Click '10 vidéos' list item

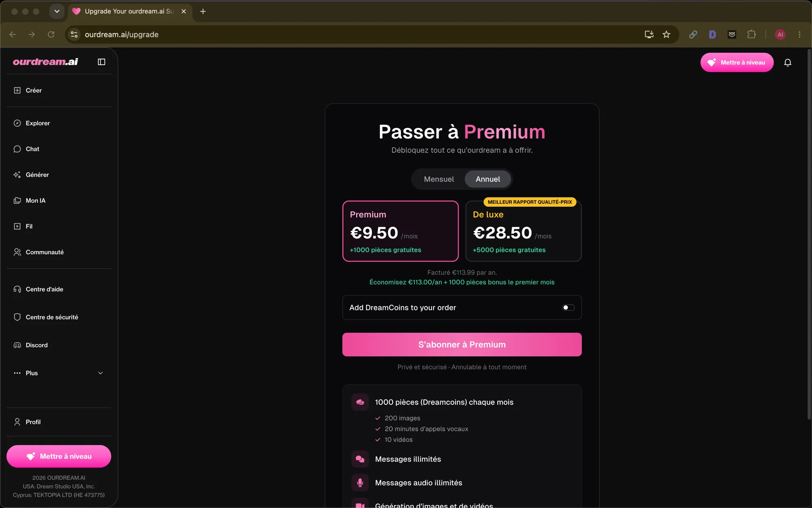click(399, 440)
